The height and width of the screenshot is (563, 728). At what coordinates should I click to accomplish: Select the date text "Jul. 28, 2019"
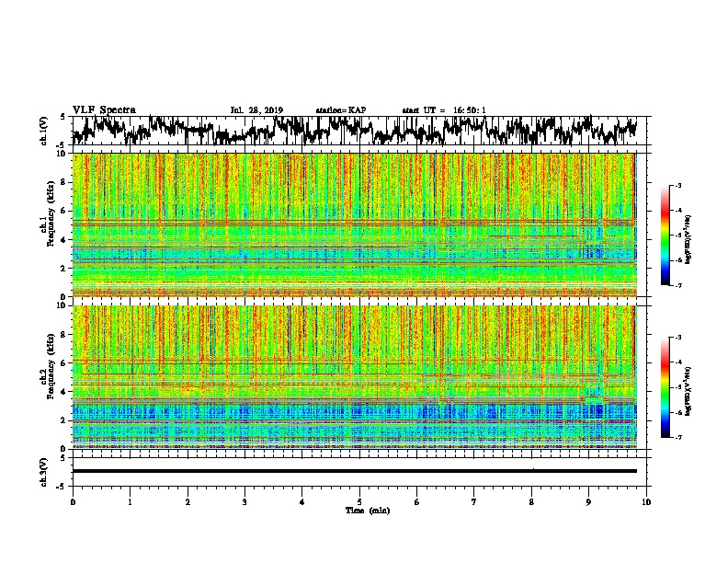[256, 110]
